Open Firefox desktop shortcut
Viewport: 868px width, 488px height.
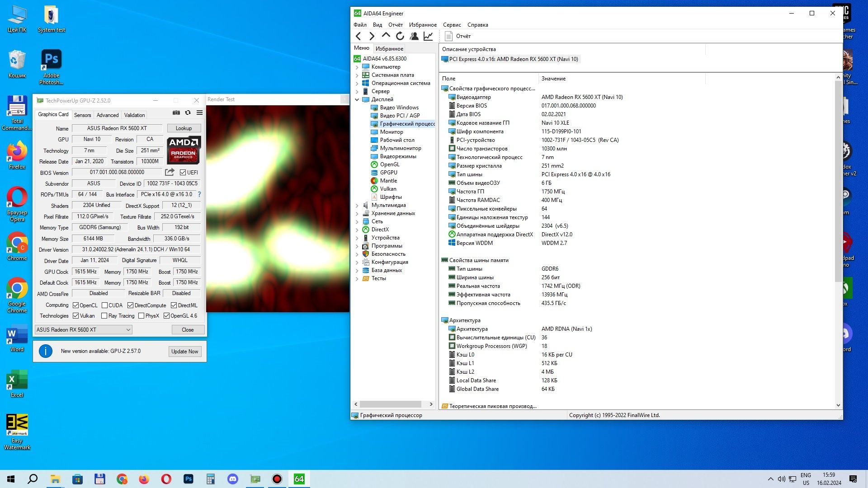(x=17, y=156)
